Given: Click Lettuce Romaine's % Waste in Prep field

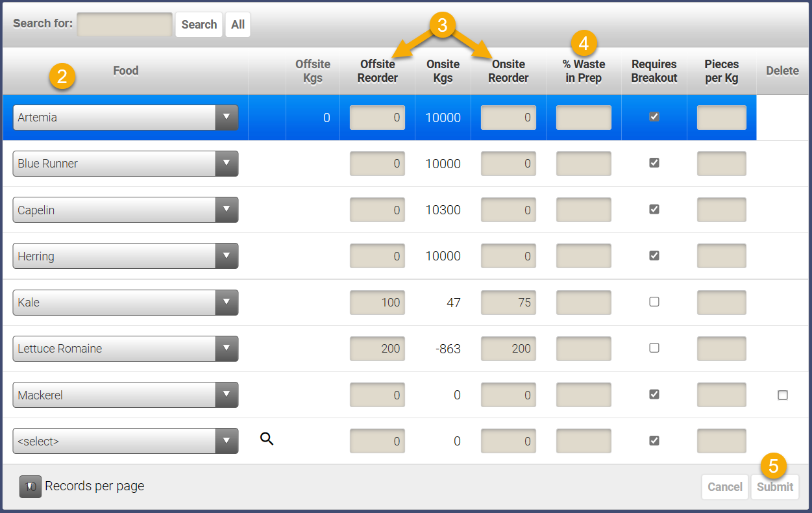Looking at the screenshot, I should [584, 349].
